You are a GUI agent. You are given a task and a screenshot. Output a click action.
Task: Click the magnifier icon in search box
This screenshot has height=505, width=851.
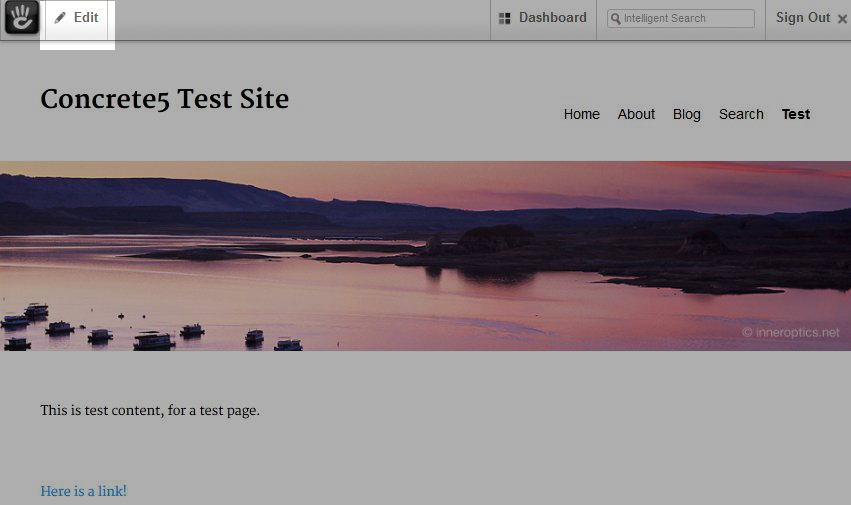click(615, 19)
